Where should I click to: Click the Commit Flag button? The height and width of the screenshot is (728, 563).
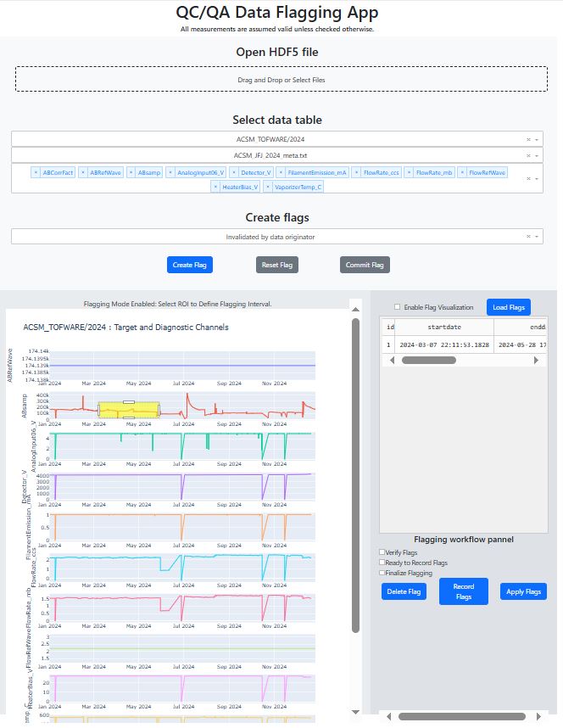pos(365,265)
